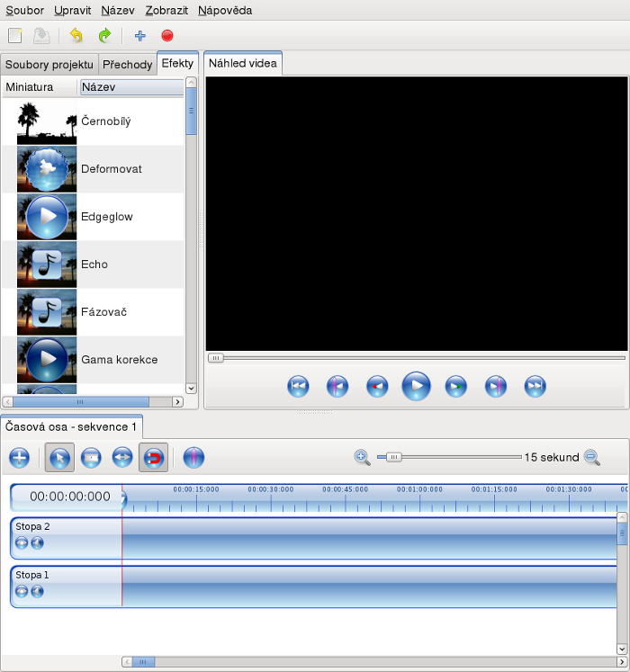Image resolution: width=630 pixels, height=672 pixels.
Task: Create a new project with blank page icon
Action: [x=15, y=36]
